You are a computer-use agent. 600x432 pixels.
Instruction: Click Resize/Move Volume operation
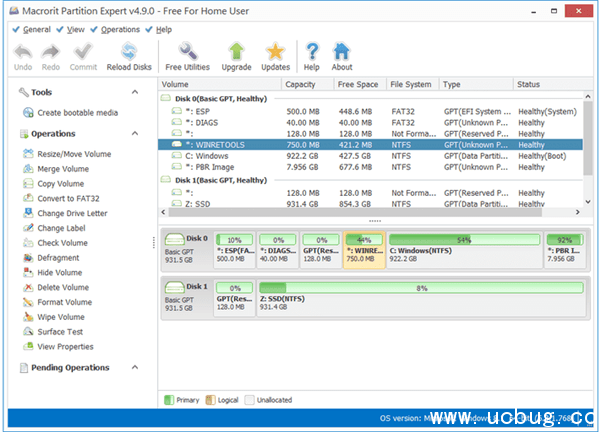(x=73, y=155)
